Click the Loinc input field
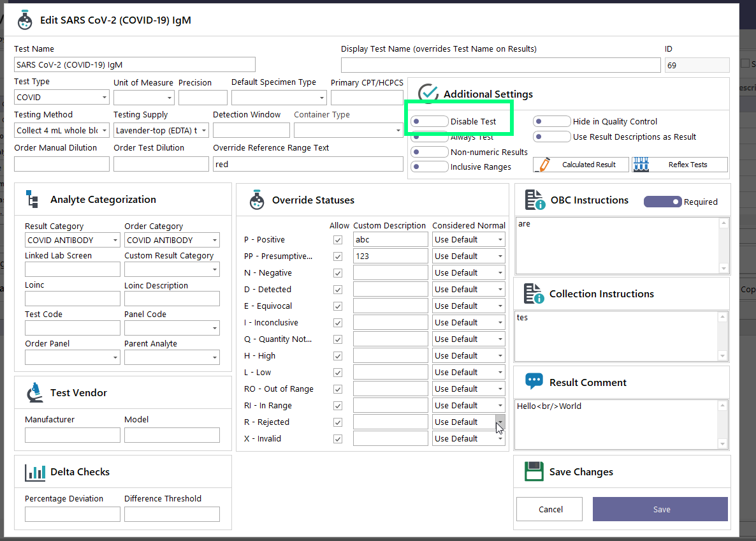Screen dimensions: 756x541 point(72,299)
